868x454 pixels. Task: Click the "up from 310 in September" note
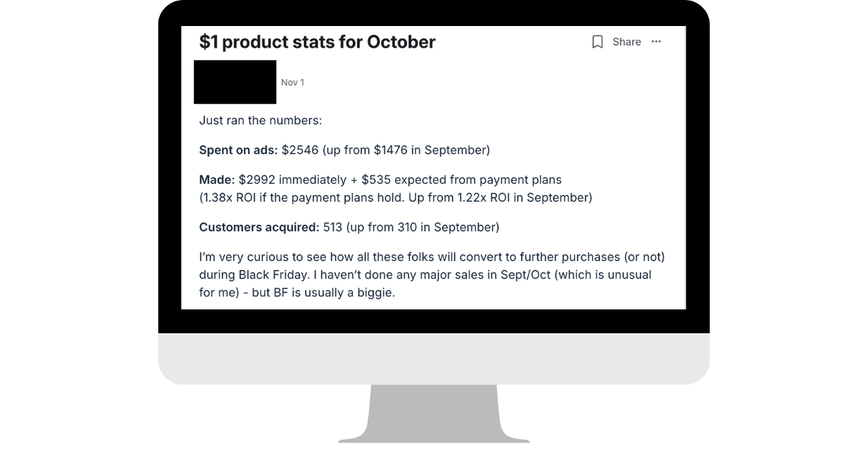[423, 228]
